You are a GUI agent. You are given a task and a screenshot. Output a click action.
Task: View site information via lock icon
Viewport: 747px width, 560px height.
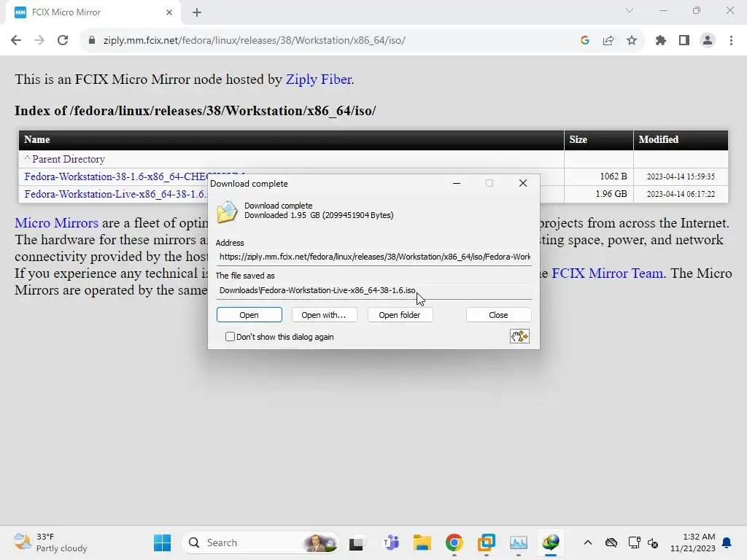92,41
